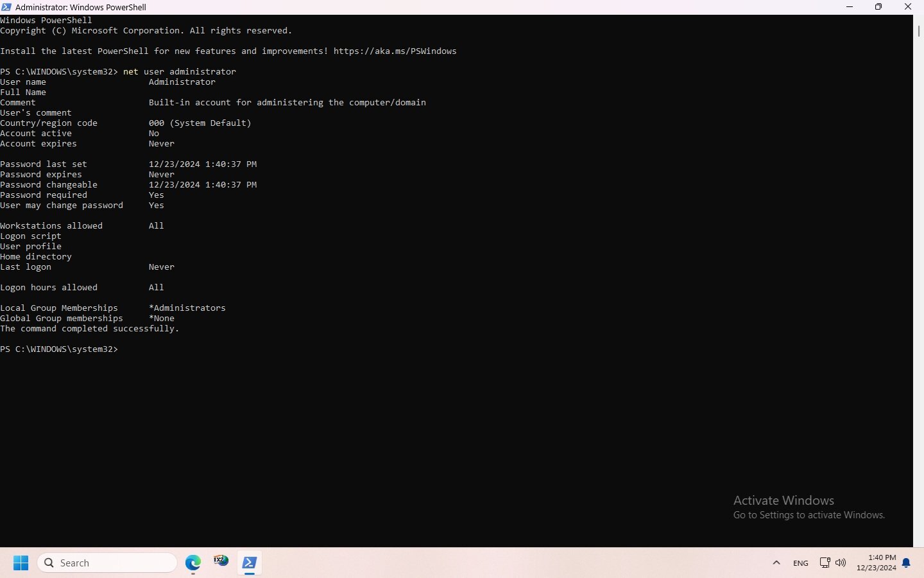Click the "Administrator" user name value

click(182, 82)
